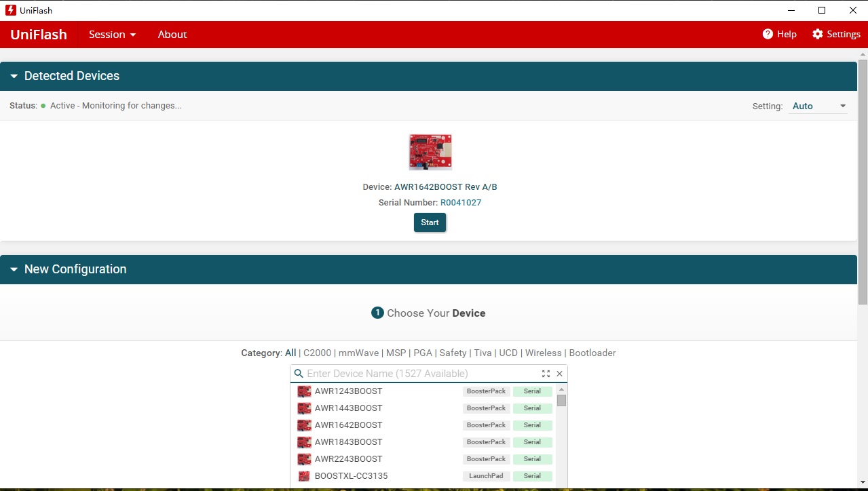Screen dimensions: 868x491
Task: Click the Settings label text
Action: pos(844,34)
